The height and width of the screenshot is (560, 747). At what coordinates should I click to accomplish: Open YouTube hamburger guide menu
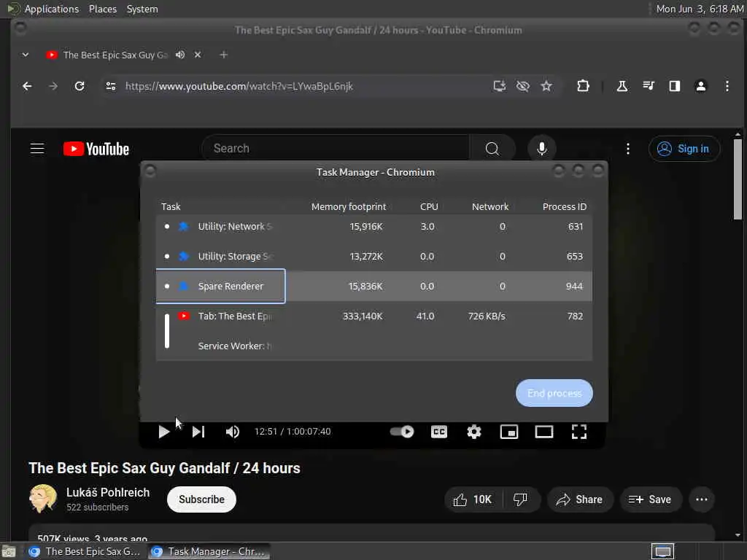point(37,149)
